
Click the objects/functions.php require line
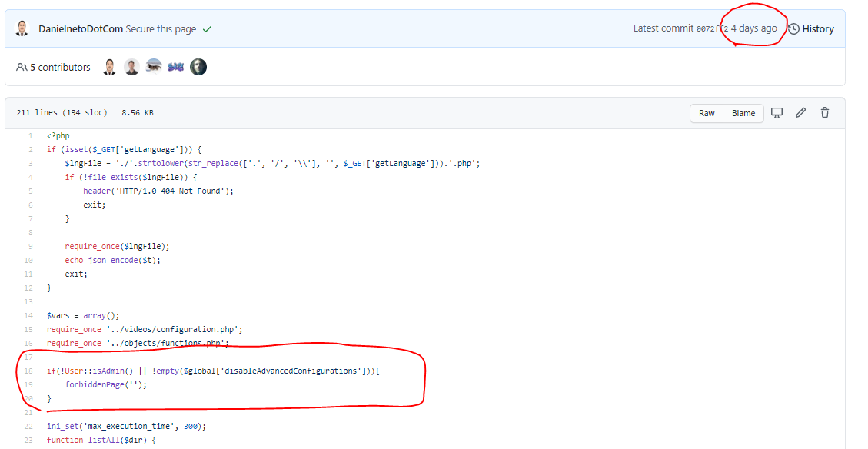click(138, 343)
